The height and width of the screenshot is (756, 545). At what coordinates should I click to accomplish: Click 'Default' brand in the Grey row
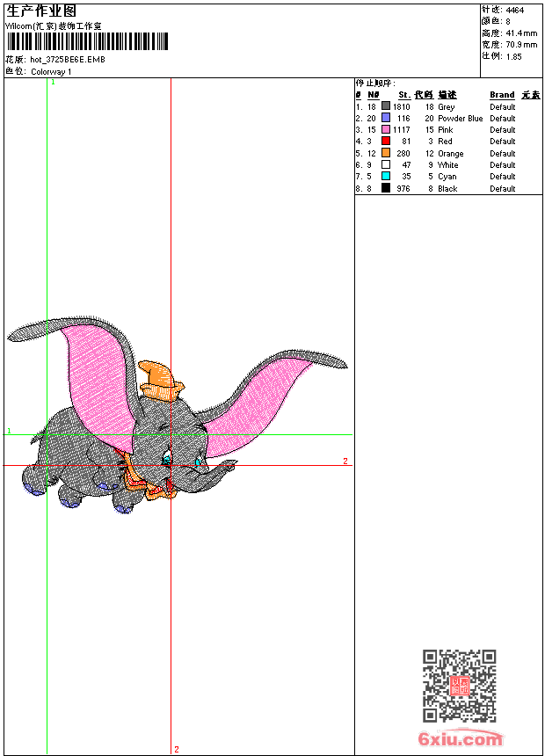point(503,107)
